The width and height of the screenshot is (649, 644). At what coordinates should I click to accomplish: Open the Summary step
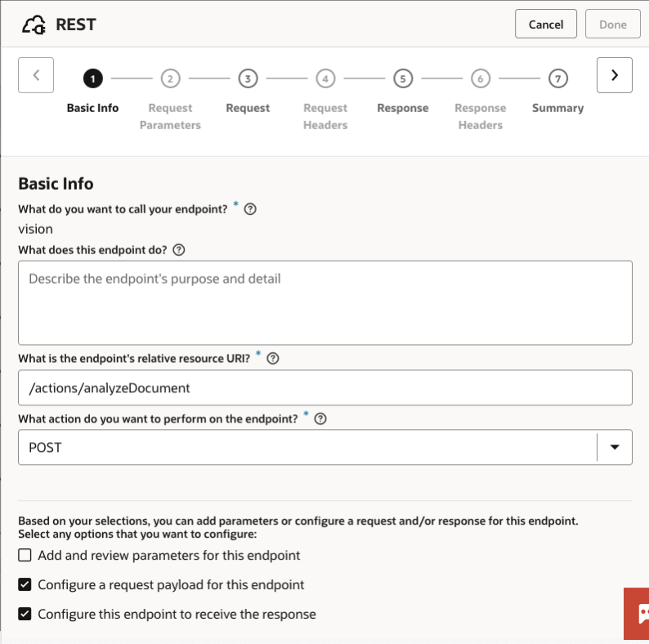click(557, 79)
